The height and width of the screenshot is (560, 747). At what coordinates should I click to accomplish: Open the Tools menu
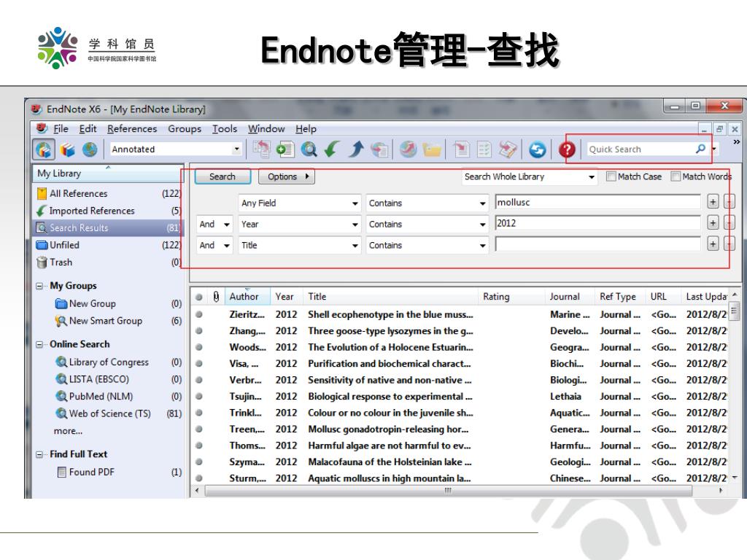coord(225,128)
